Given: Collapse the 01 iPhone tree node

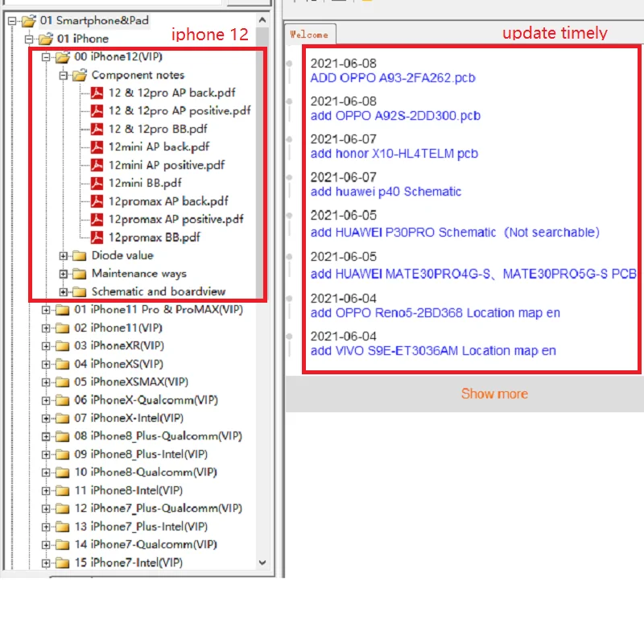Looking at the screenshot, I should (29, 39).
